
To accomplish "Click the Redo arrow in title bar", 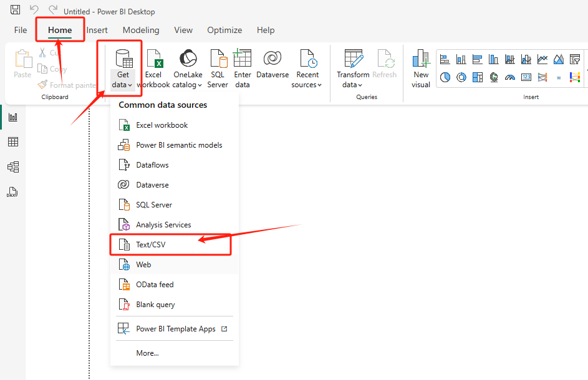I will [53, 9].
